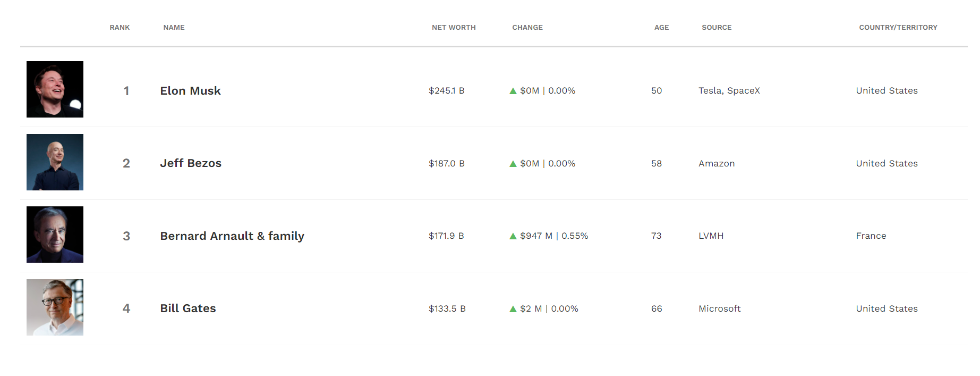Sort by Net Worth column header
Screen dimensions: 980x376
(454, 28)
